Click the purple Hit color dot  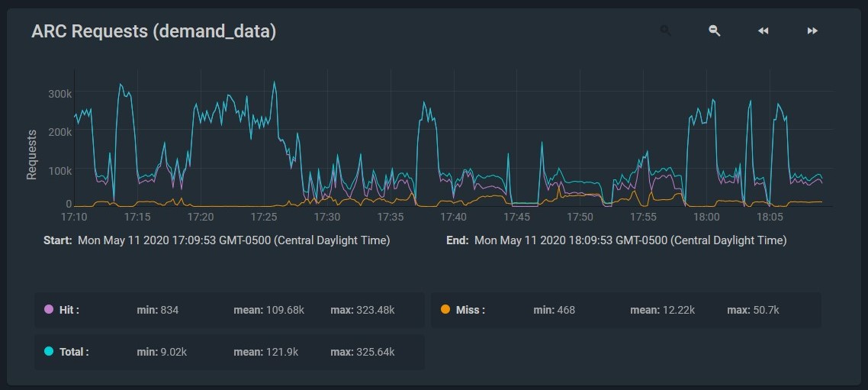tap(49, 310)
